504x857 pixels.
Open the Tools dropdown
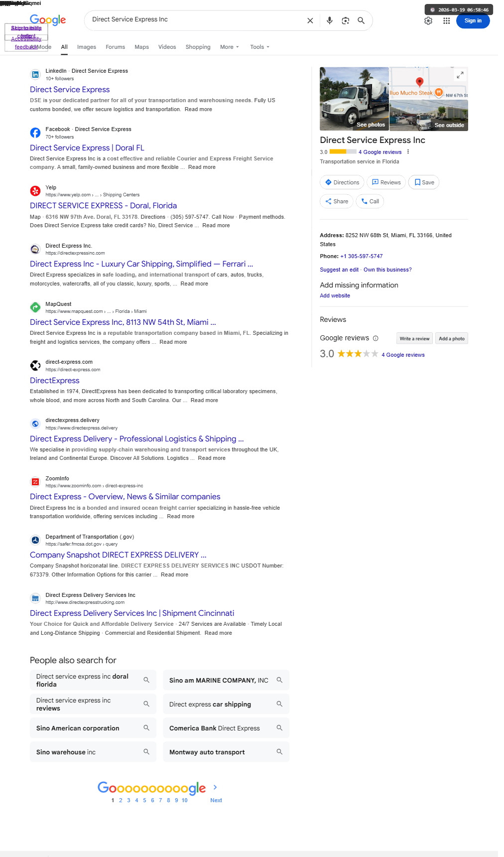pos(259,47)
